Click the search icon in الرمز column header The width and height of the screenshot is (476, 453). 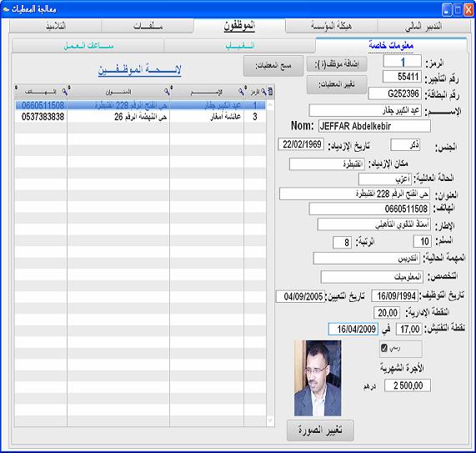pyautogui.click(x=263, y=92)
